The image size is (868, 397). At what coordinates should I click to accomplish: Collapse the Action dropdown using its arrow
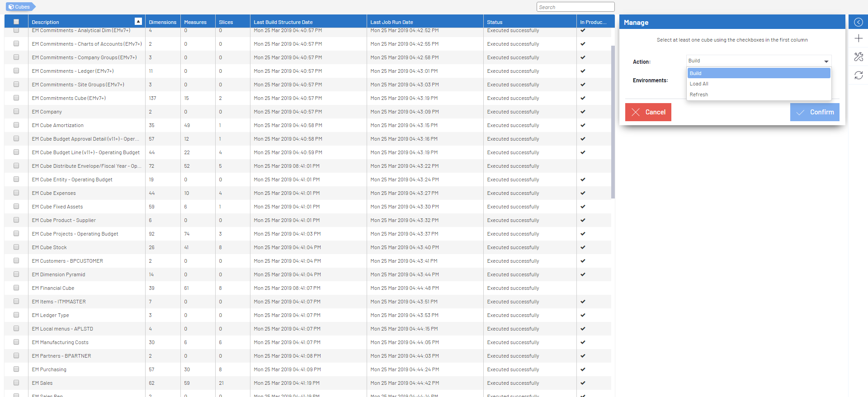pyautogui.click(x=826, y=61)
